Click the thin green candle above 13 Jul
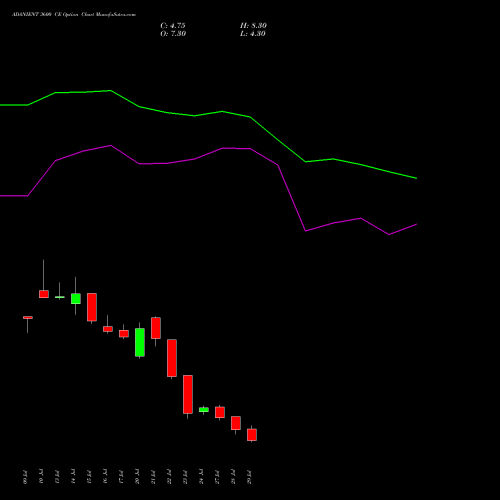The image size is (500, 500). tap(60, 297)
